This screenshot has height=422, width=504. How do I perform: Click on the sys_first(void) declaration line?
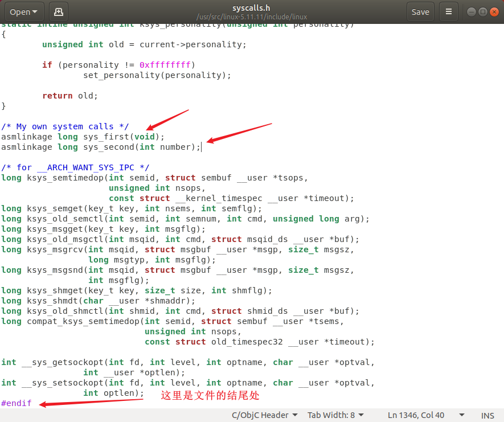coord(83,137)
